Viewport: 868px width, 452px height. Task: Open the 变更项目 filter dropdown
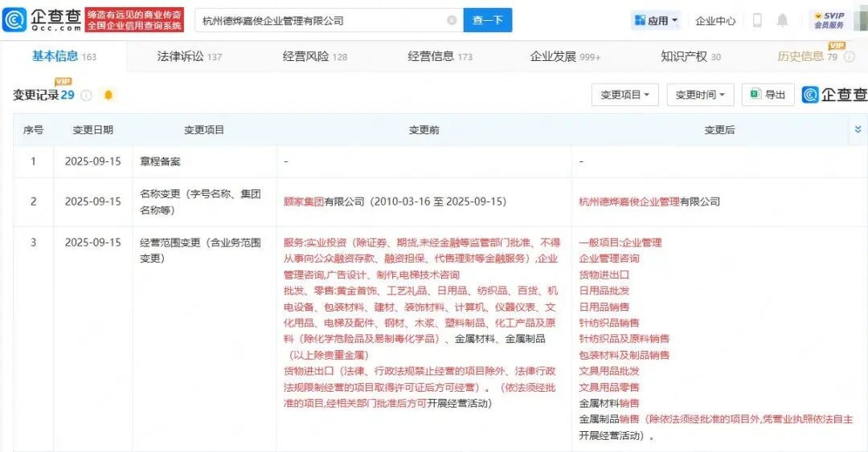pos(625,95)
